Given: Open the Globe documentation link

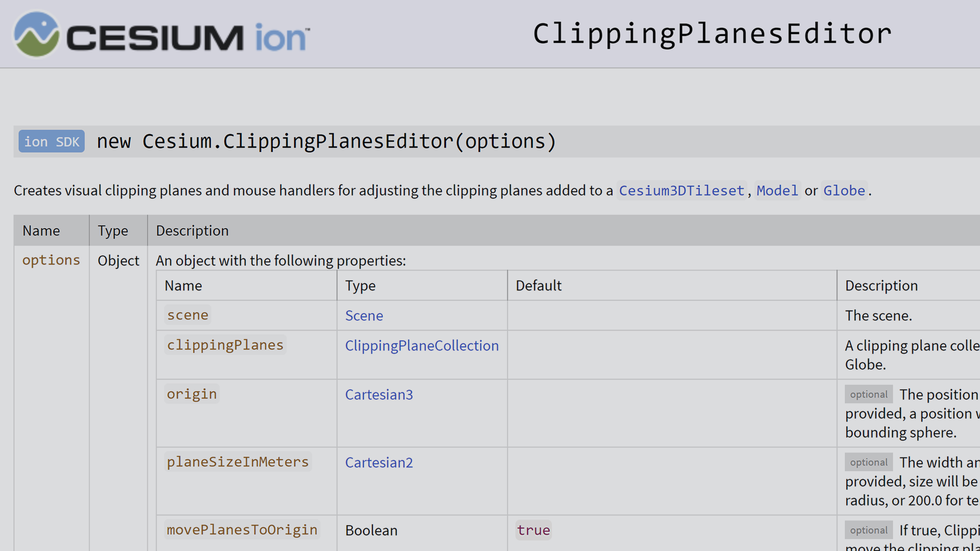Looking at the screenshot, I should (x=844, y=190).
